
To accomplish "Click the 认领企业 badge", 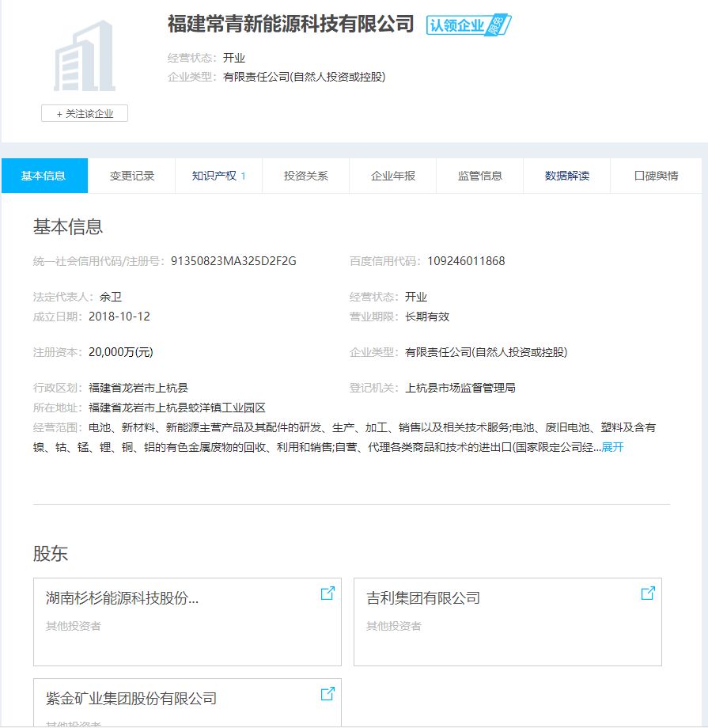I will [x=468, y=25].
